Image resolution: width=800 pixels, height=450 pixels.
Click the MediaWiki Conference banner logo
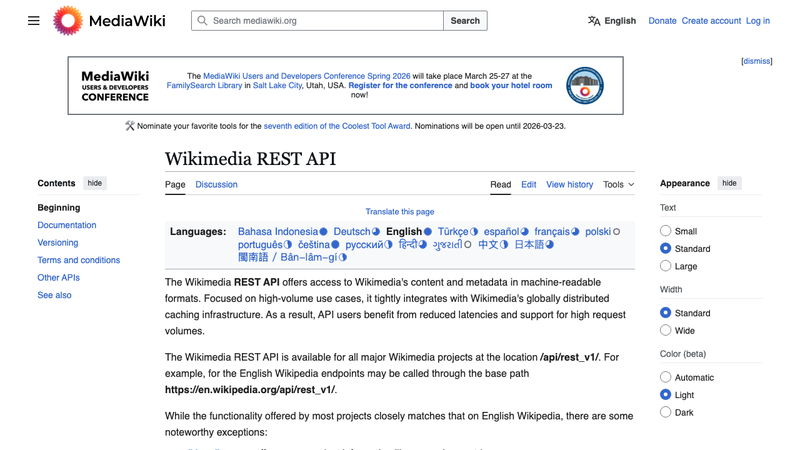115,86
